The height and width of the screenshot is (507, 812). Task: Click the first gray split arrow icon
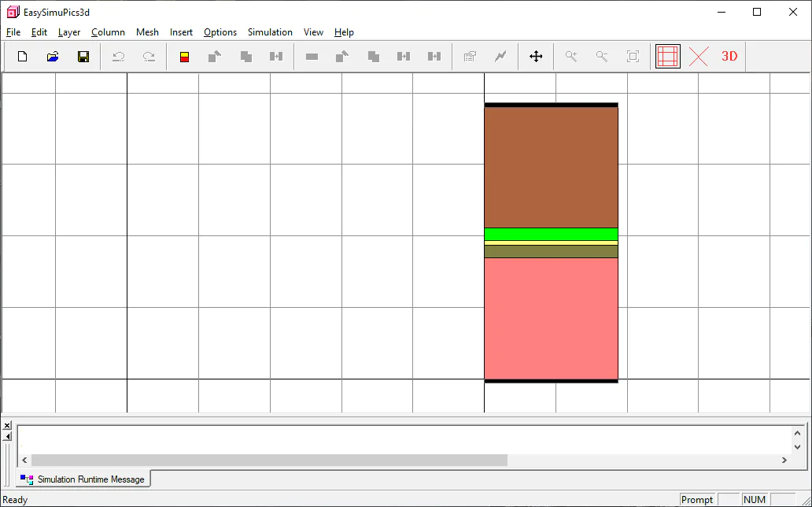[x=276, y=57]
